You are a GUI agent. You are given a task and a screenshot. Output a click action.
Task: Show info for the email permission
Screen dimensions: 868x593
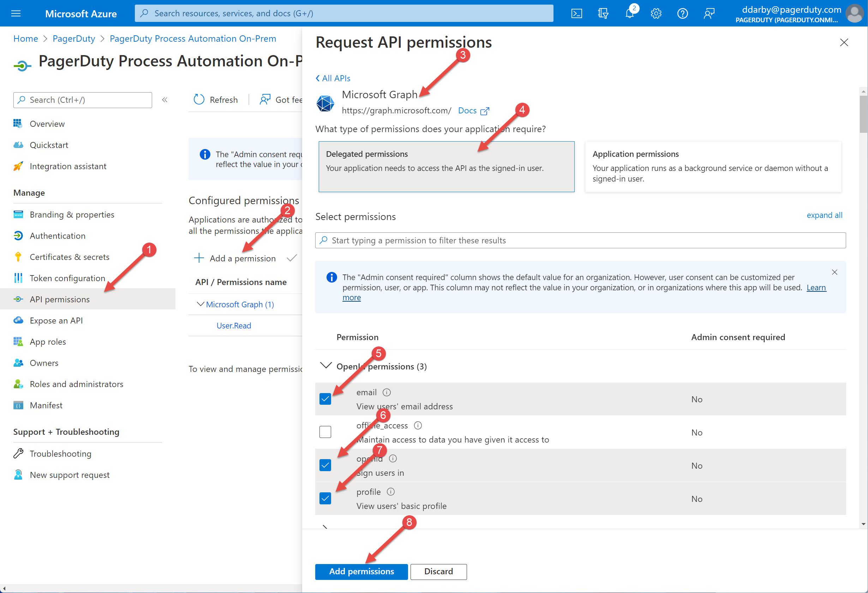[387, 392]
